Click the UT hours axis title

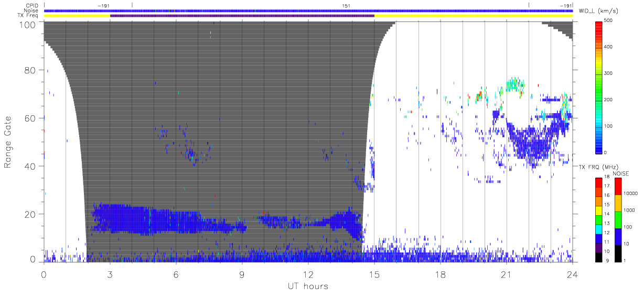(307, 286)
